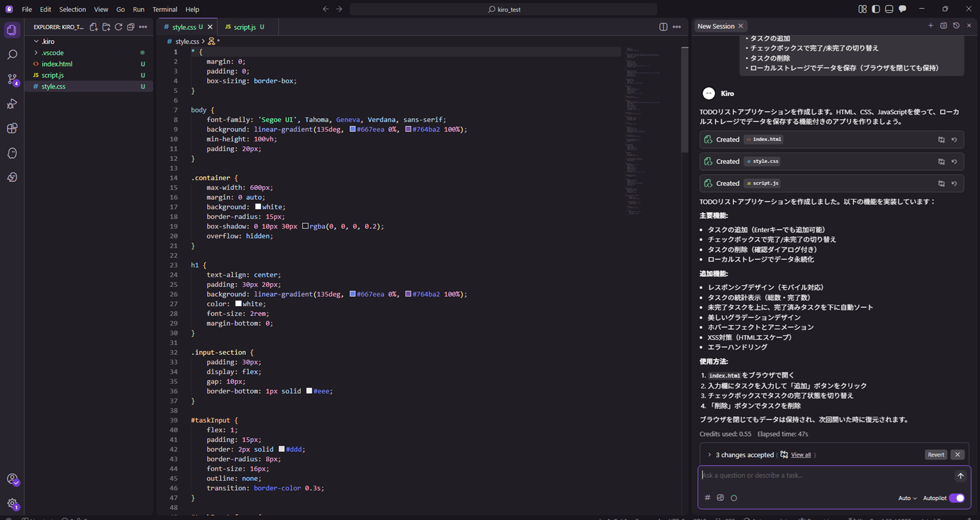This screenshot has height=520, width=980.
Task: Click the Revert button
Action: tap(936, 455)
